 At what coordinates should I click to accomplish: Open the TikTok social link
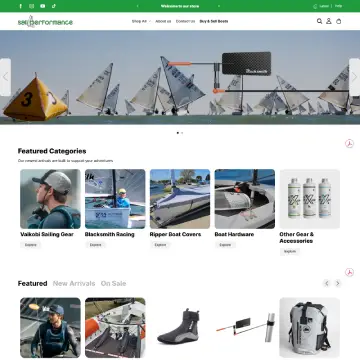tap(54, 6)
